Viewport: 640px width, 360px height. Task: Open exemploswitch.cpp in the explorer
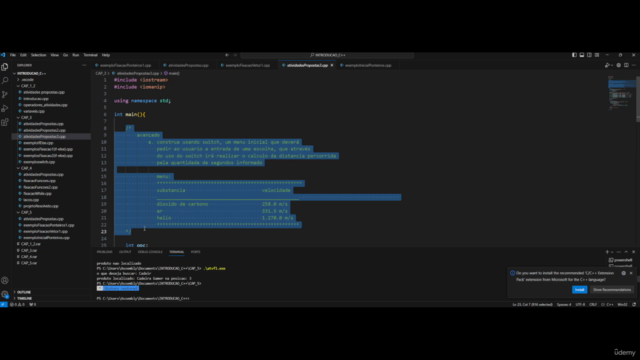39,162
